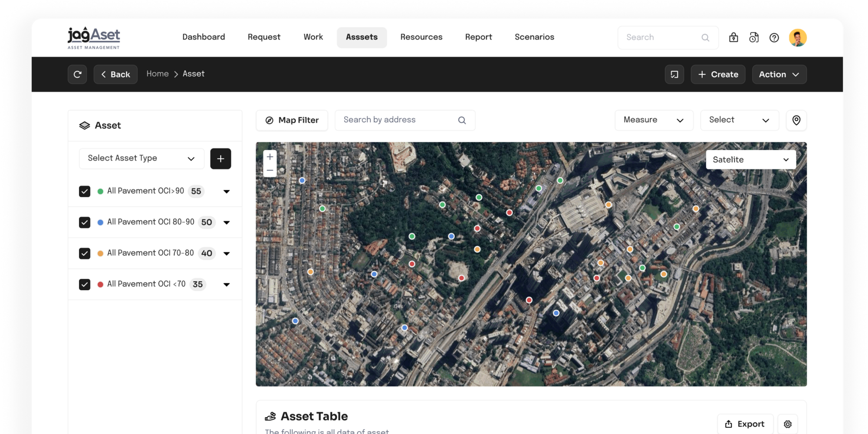This screenshot has height=434, width=868.
Task: Toggle All Pavement OCI 70-80 checkbox
Action: [x=85, y=253]
